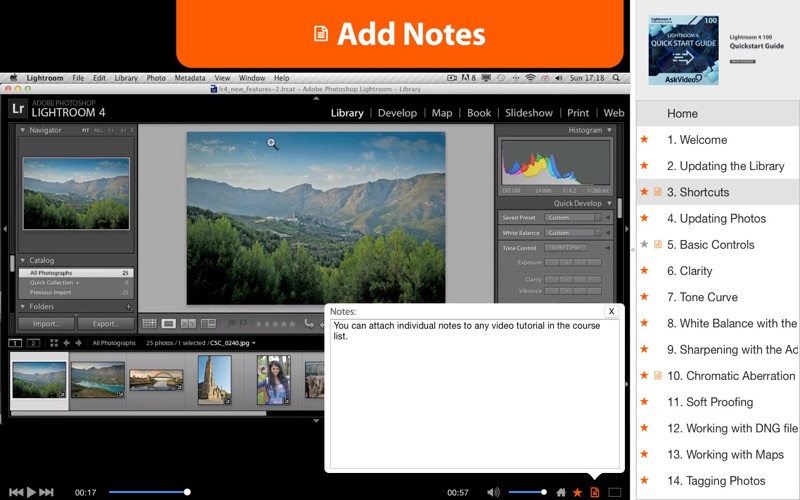The width and height of the screenshot is (800, 500).
Task: Toggle favorite star for 7. Tone Curve
Action: (x=644, y=296)
